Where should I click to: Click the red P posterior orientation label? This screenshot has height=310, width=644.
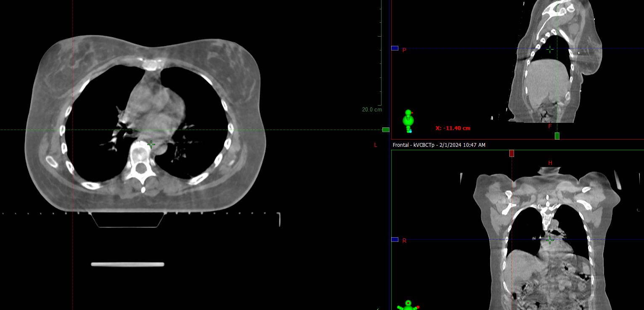(404, 50)
